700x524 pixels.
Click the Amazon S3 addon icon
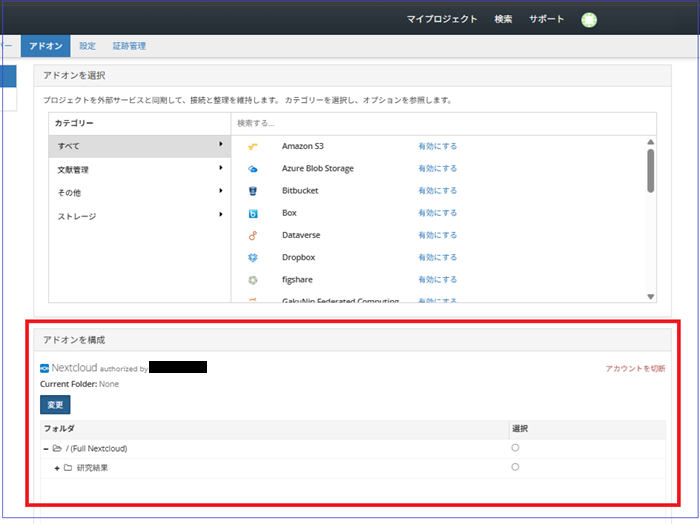[x=253, y=147]
